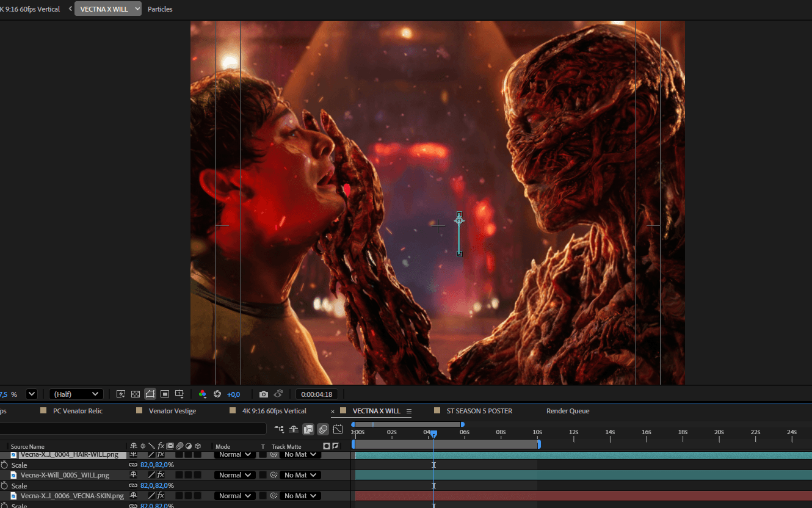Toggle mask and shape path visibility

click(150, 394)
